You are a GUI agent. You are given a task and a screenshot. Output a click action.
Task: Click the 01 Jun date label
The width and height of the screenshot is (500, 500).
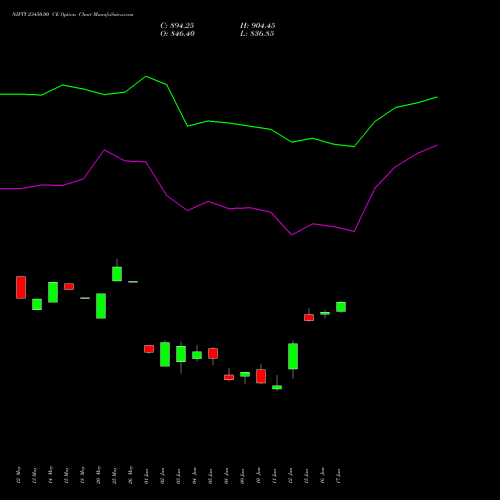click(146, 476)
